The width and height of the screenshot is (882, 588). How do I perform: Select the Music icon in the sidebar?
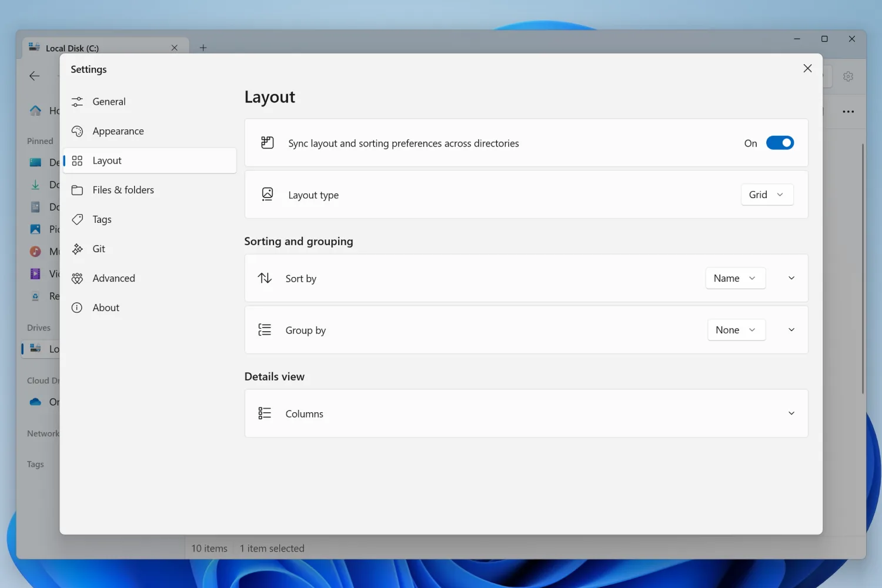[35, 251]
